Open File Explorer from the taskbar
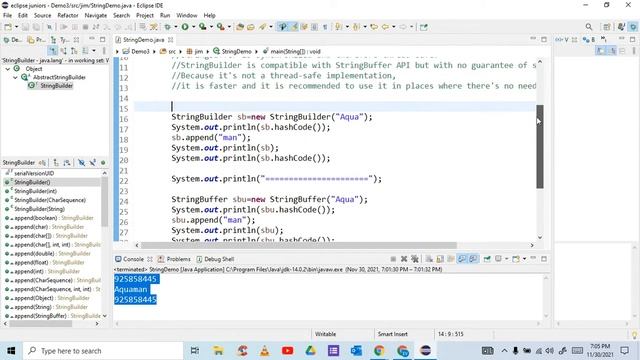640x360 pixels. (218, 351)
